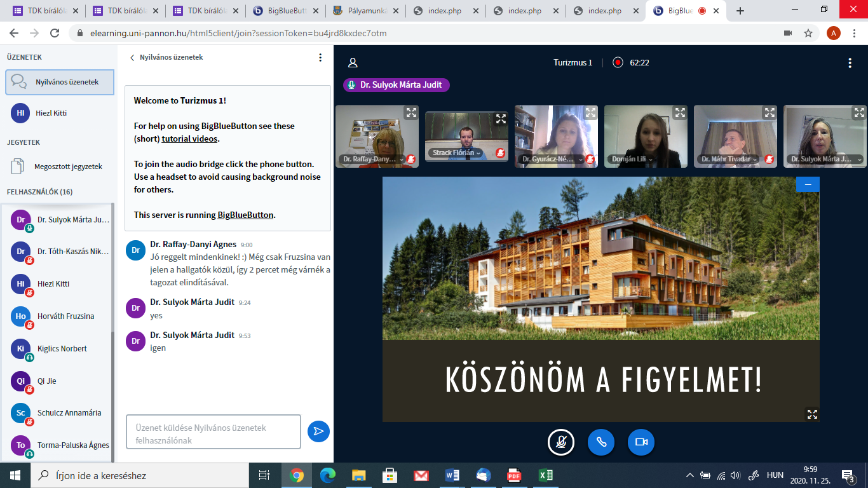
Task: Click the Excel icon in the taskbar
Action: 545,475
